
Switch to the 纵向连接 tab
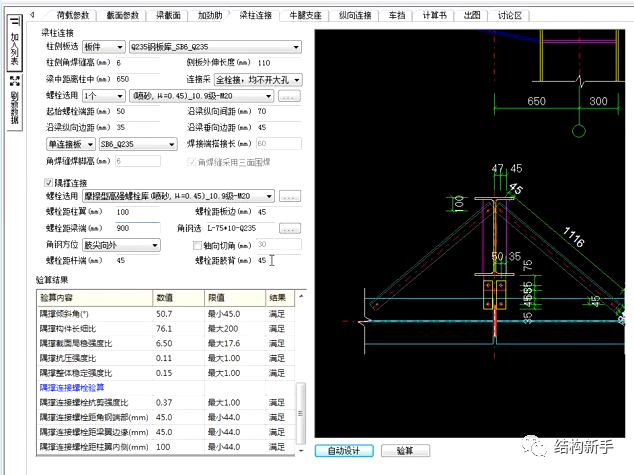[355, 15]
